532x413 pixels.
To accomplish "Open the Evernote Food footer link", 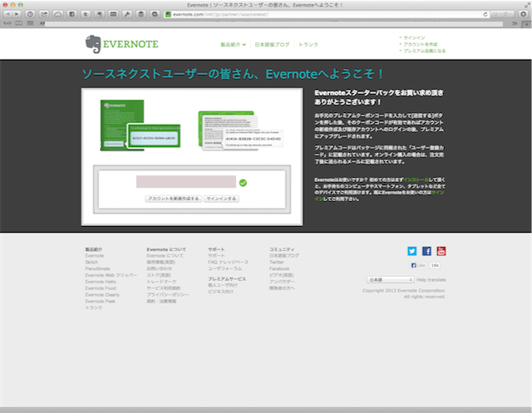I will point(101,288).
